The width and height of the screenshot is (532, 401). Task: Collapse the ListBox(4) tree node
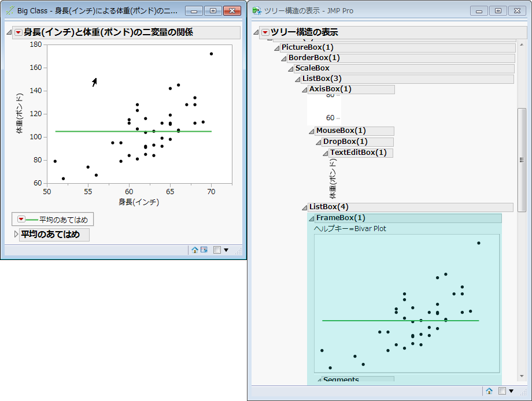click(305, 207)
